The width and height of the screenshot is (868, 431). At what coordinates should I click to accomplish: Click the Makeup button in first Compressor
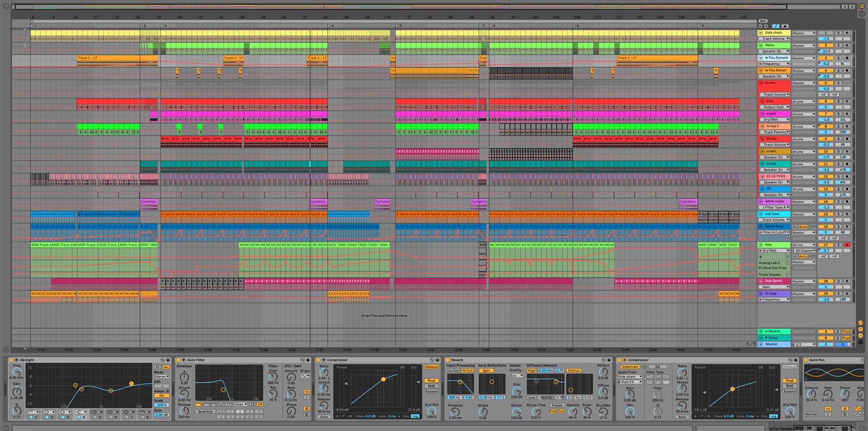pos(431,367)
